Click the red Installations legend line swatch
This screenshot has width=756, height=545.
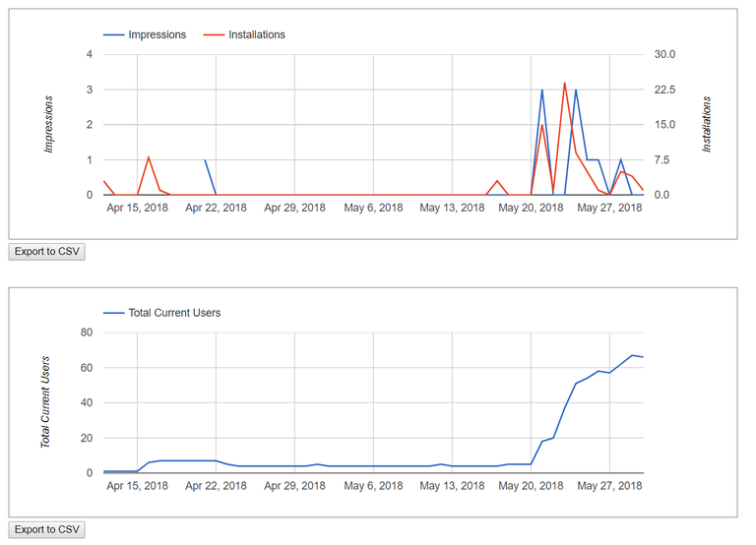(x=214, y=34)
